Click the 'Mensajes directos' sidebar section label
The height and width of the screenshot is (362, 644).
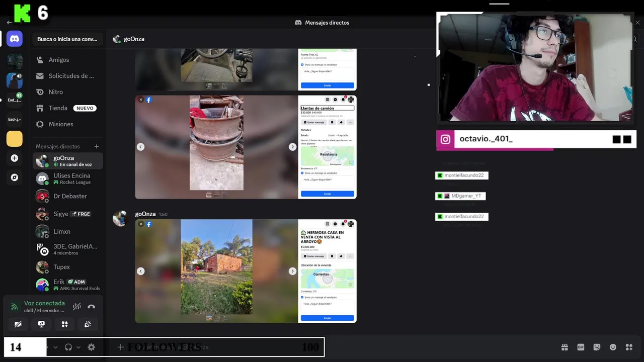click(58, 146)
